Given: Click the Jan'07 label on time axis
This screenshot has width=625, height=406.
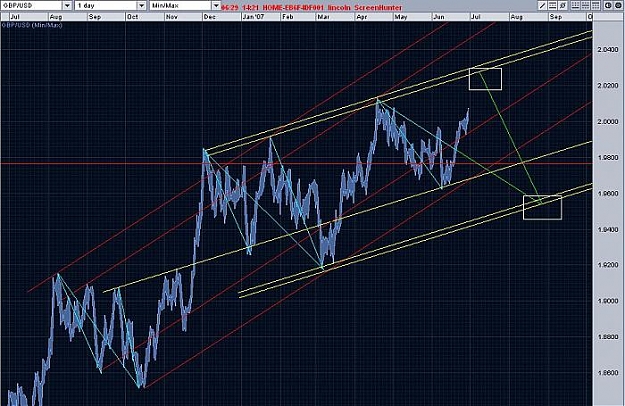Looking at the screenshot, I should 253,17.
